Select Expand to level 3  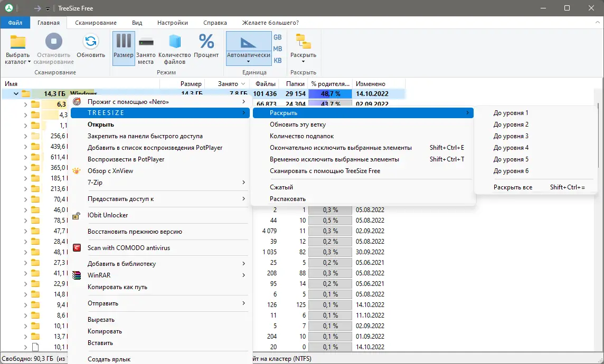click(511, 136)
